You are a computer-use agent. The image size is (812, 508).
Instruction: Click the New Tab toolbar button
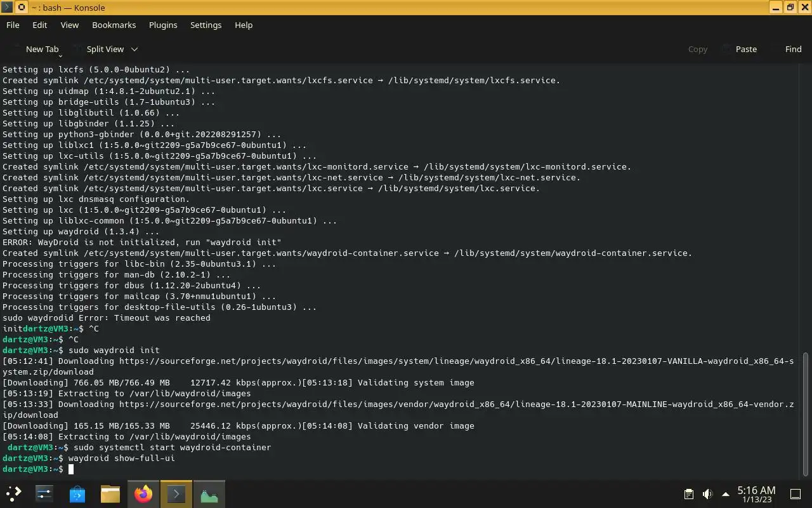(36, 49)
